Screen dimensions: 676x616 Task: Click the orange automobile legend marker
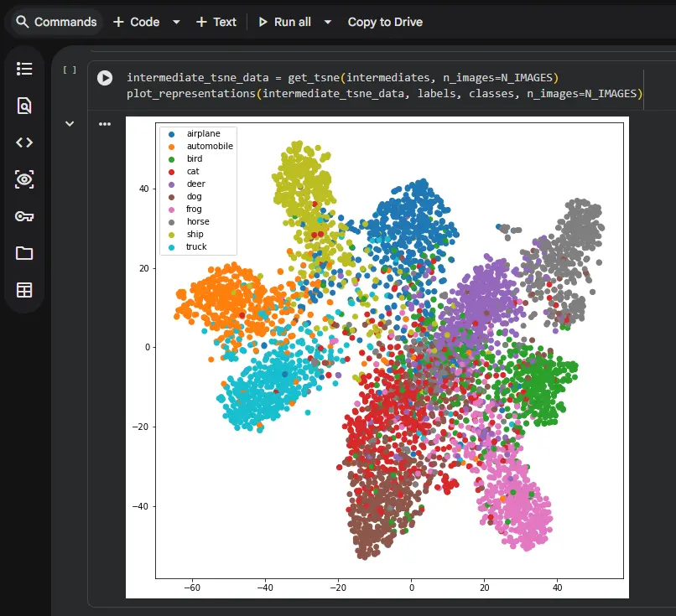[x=172, y=147]
